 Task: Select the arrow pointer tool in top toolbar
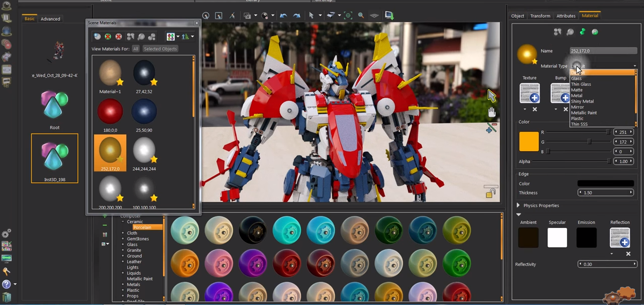pos(311,16)
